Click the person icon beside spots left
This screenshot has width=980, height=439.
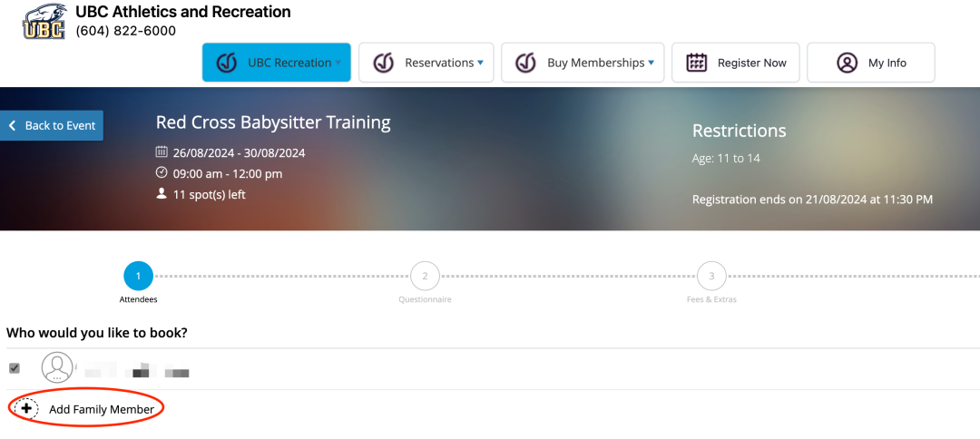162,194
